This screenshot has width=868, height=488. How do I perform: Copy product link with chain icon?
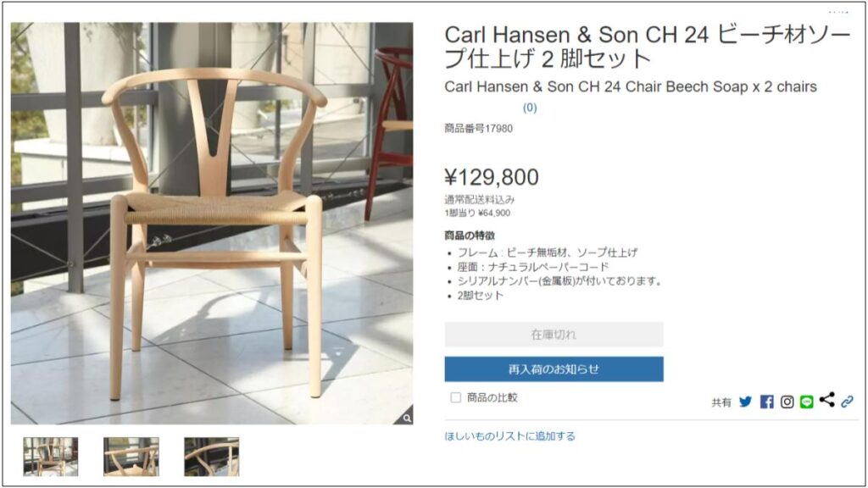pos(847,402)
